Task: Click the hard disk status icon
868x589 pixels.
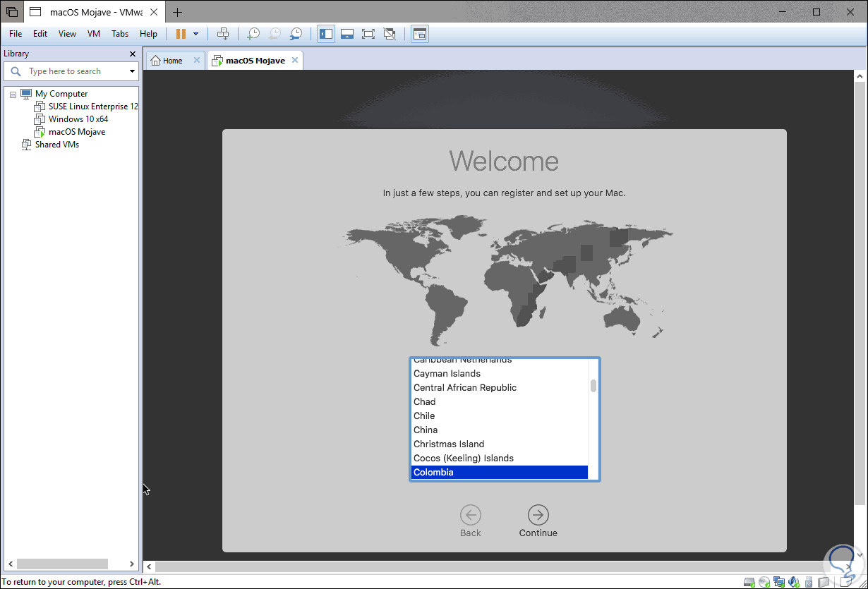Action: coord(749,582)
